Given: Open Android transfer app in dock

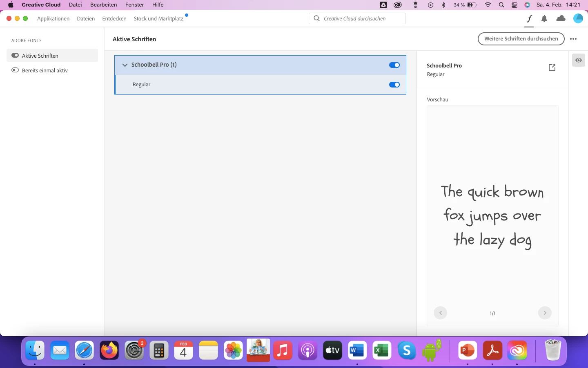Looking at the screenshot, I should tap(432, 350).
